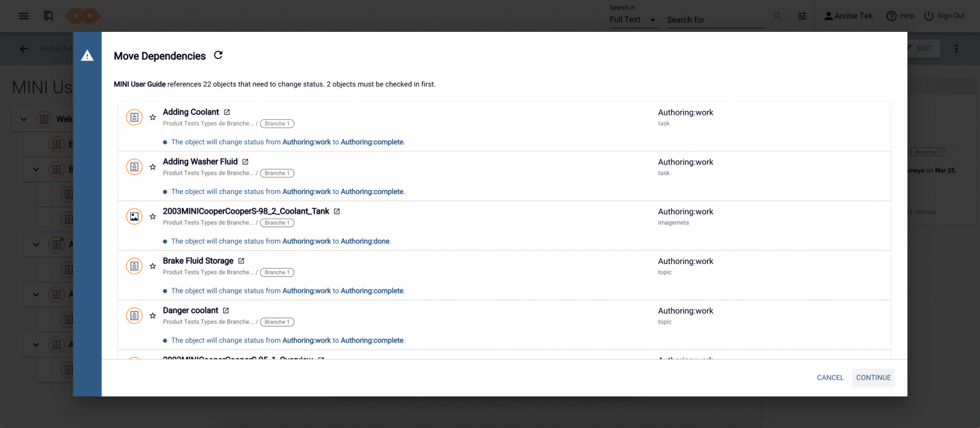The height and width of the screenshot is (428, 980).
Task: Click the orange app logo in the header
Action: click(83, 16)
